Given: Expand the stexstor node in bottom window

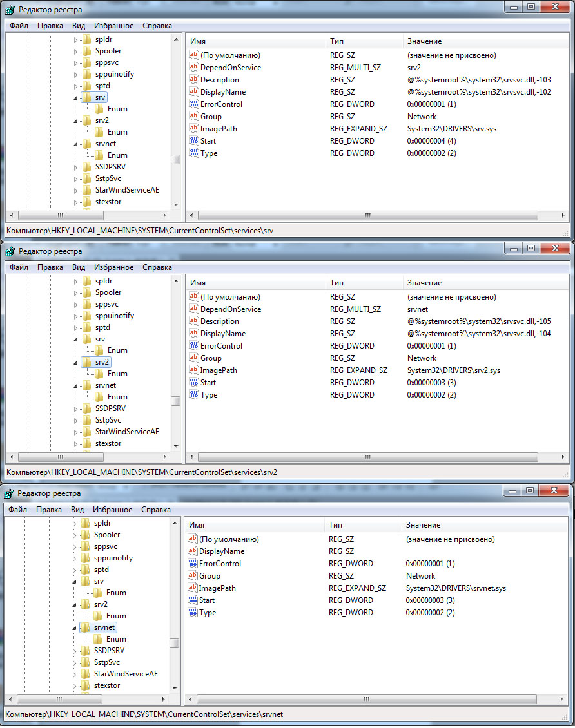Looking at the screenshot, I should (x=74, y=686).
